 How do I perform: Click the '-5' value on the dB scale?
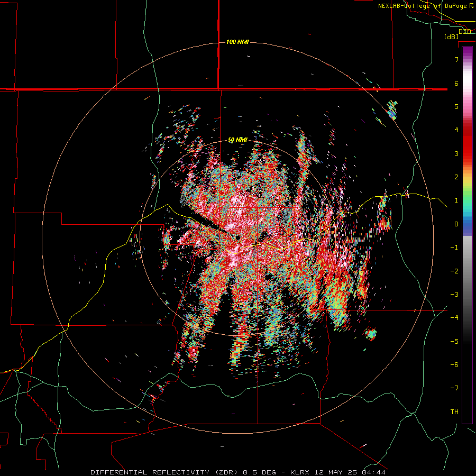454,342
